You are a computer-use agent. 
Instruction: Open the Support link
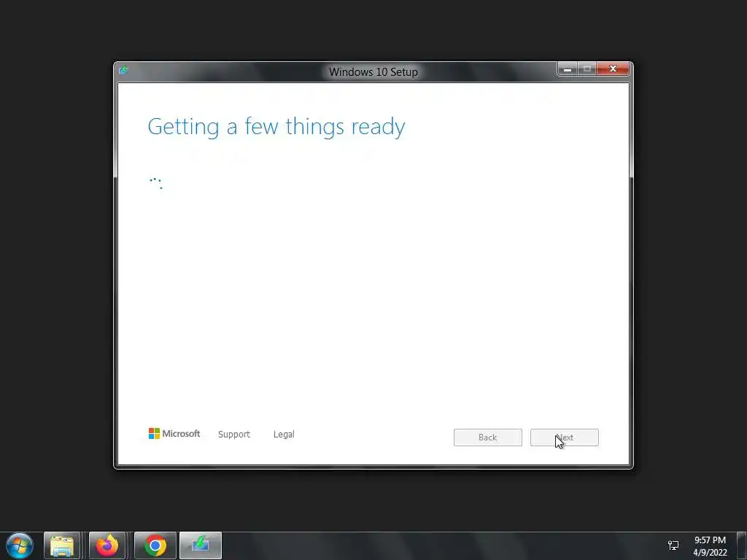point(234,435)
